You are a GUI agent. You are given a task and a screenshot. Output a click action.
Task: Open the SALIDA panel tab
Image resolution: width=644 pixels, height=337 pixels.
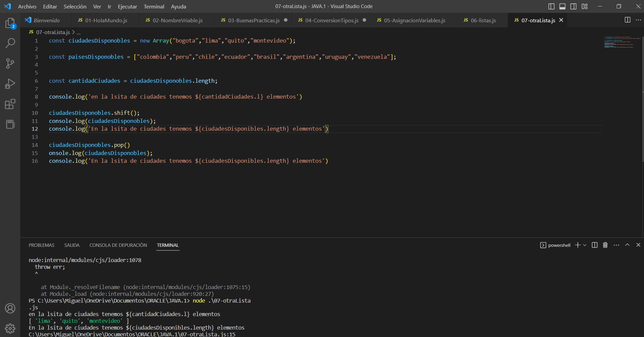pos(72,245)
